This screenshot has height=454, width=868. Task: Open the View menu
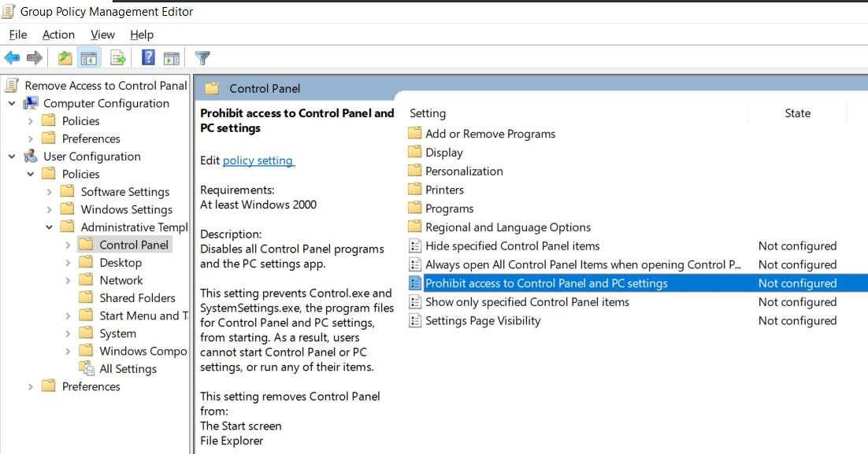tap(102, 35)
